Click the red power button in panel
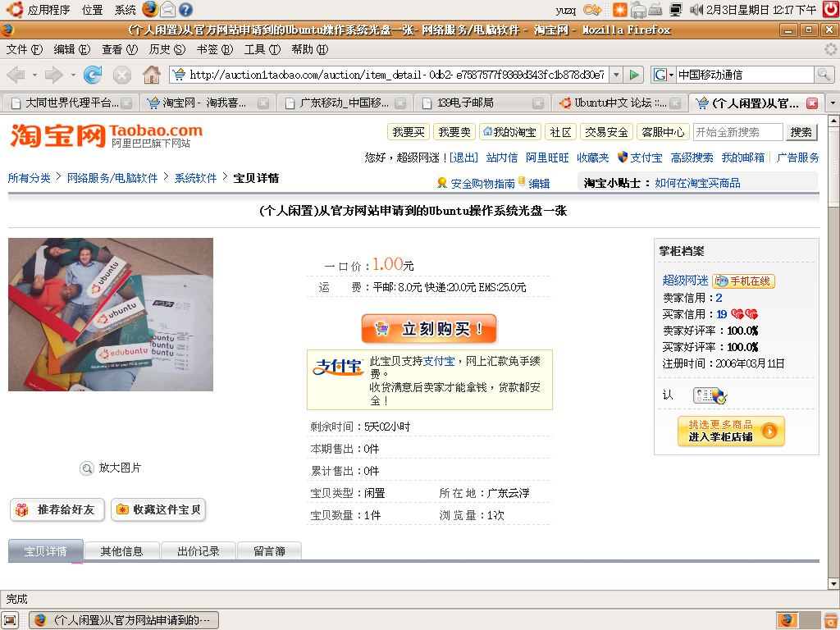 [x=830, y=9]
